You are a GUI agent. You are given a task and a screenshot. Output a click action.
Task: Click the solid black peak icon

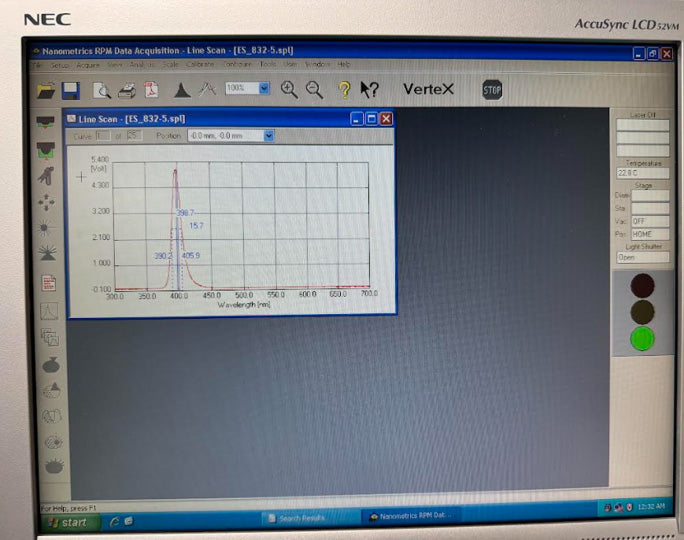[x=182, y=90]
